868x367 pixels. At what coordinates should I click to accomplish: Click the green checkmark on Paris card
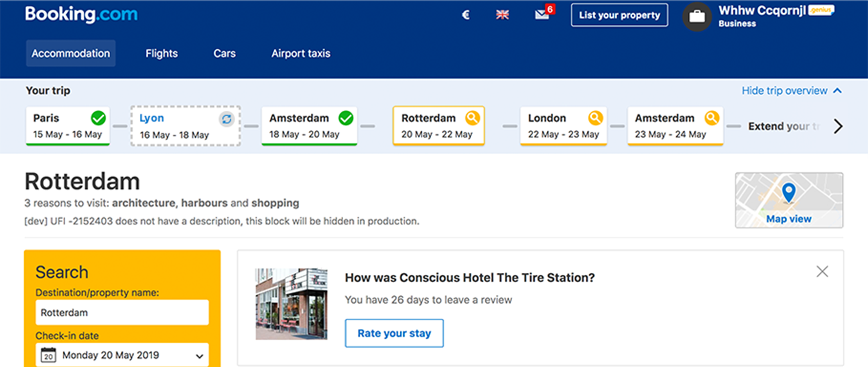(x=98, y=118)
